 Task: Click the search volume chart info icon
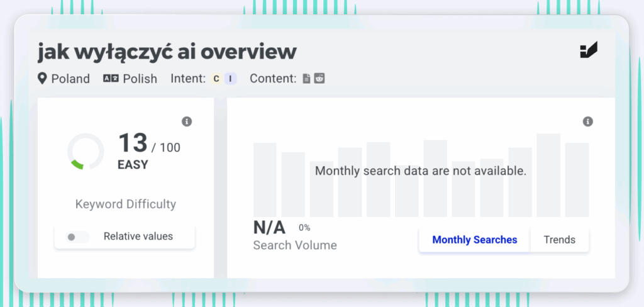[588, 121]
